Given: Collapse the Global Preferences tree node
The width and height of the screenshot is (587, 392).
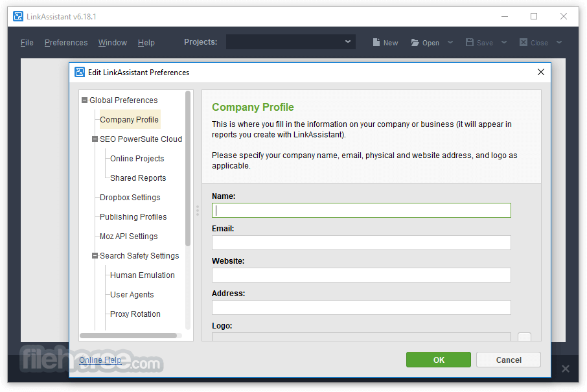Looking at the screenshot, I should (85, 100).
